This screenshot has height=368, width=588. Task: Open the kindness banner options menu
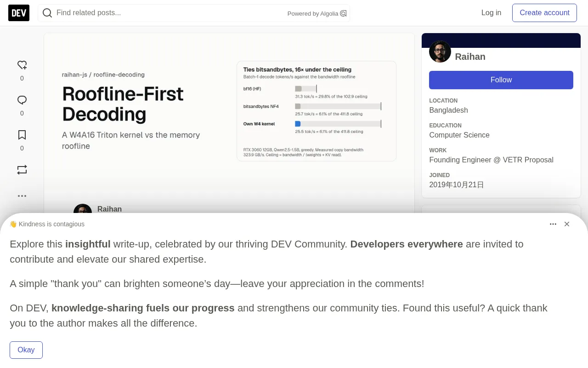coord(553,224)
